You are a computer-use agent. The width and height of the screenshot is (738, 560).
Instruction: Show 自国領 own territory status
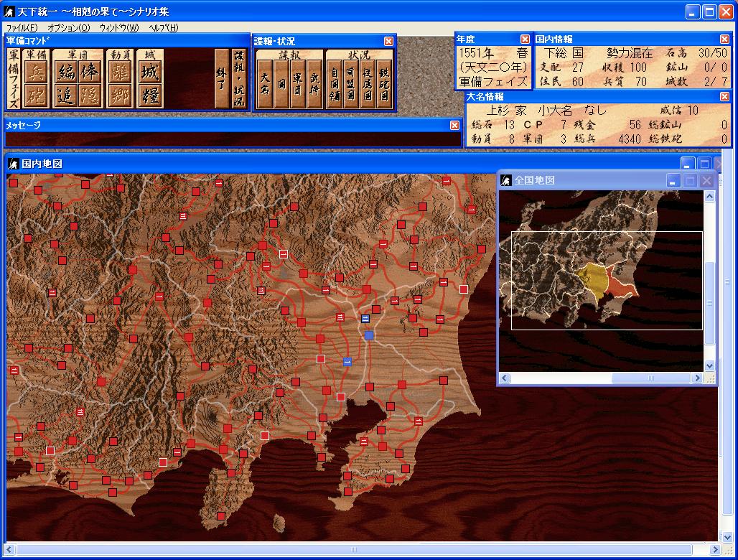334,84
